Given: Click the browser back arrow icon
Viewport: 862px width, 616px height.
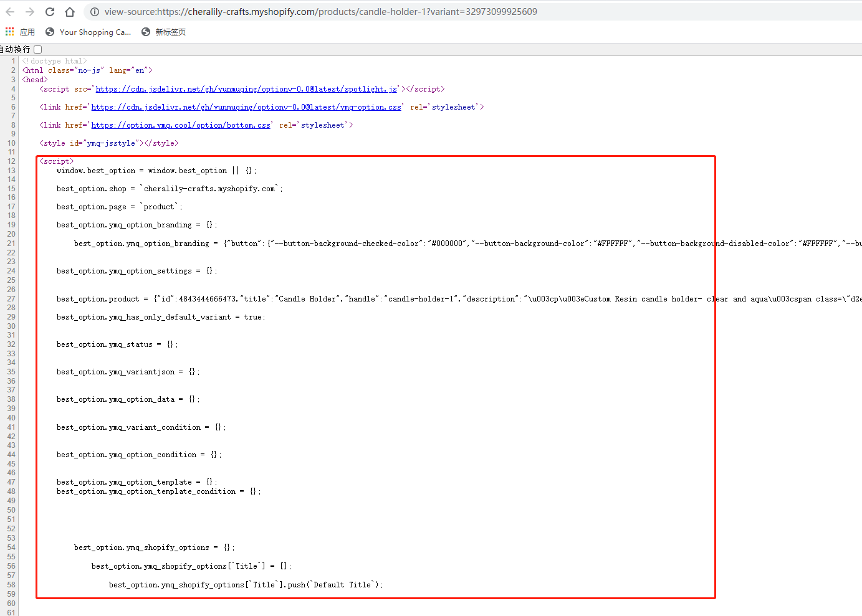Looking at the screenshot, I should 9,11.
